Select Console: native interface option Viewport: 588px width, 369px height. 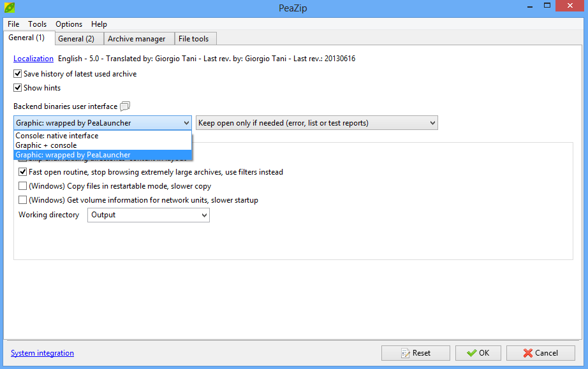point(103,136)
